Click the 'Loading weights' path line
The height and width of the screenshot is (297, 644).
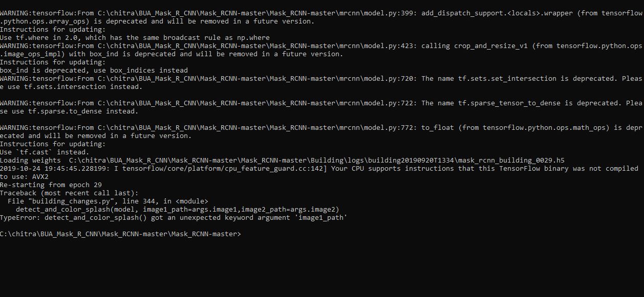pos(282,161)
